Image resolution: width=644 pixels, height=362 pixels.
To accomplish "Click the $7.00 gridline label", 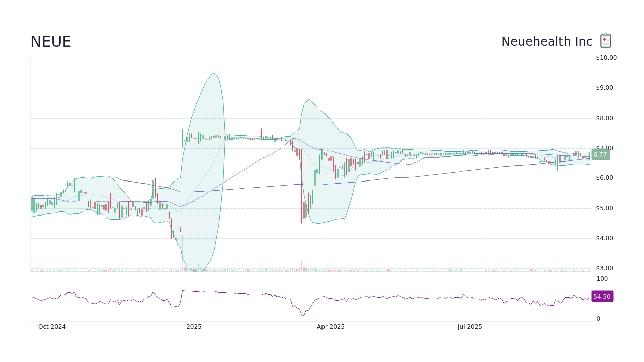I will click(x=604, y=148).
